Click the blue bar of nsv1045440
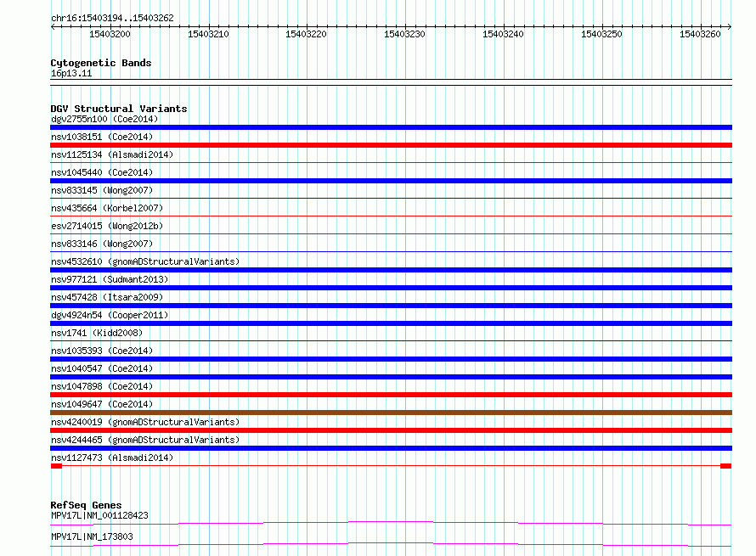This screenshot has height=556, width=756. (x=391, y=181)
